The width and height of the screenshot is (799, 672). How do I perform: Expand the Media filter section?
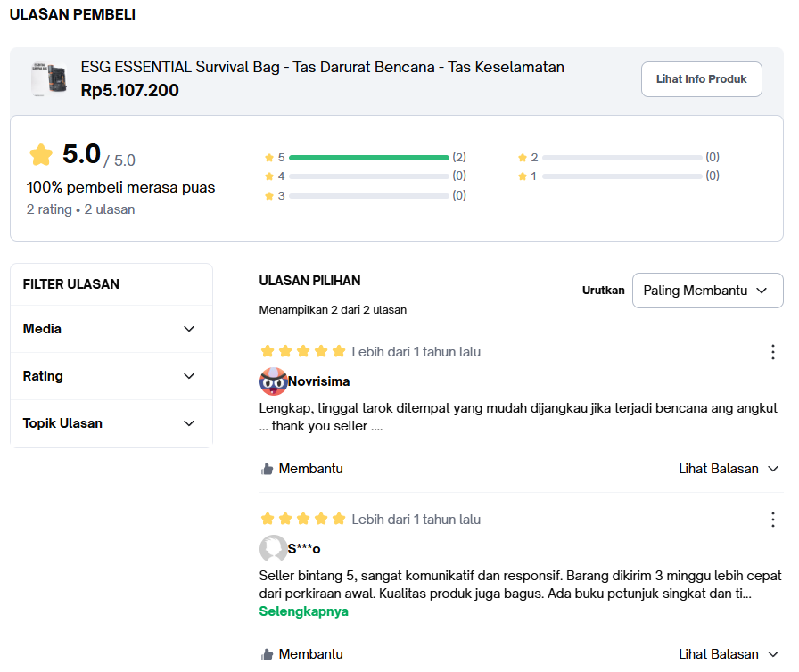[x=111, y=329]
